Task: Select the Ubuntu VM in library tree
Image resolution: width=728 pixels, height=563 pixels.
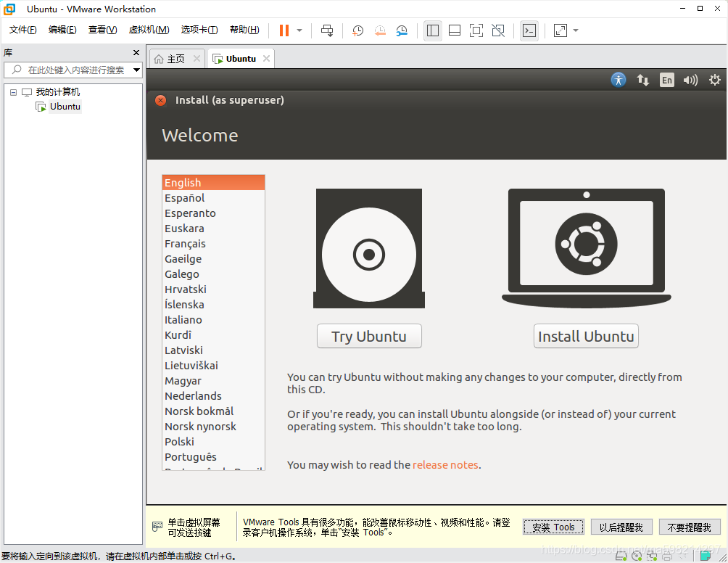Action: click(x=65, y=107)
